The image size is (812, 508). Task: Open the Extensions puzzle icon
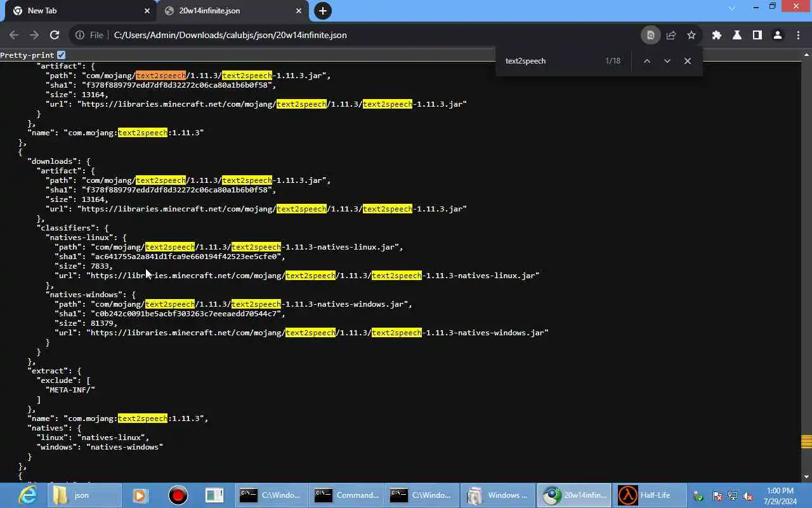click(717, 35)
